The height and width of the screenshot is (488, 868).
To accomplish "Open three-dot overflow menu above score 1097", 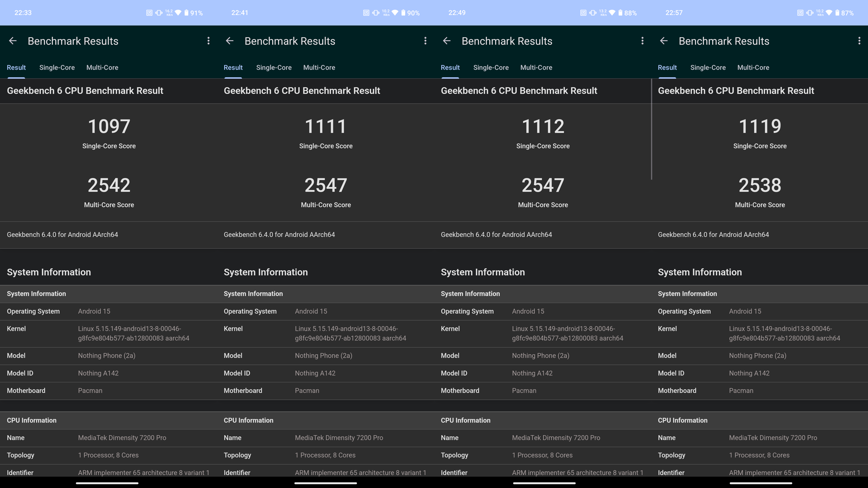I will point(208,41).
